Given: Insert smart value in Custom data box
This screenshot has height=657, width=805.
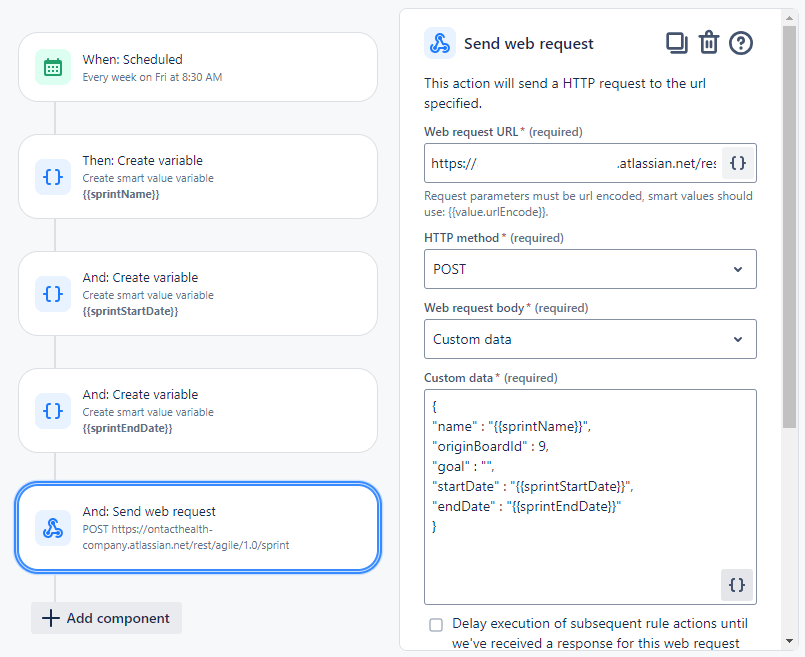Looking at the screenshot, I should (737, 585).
